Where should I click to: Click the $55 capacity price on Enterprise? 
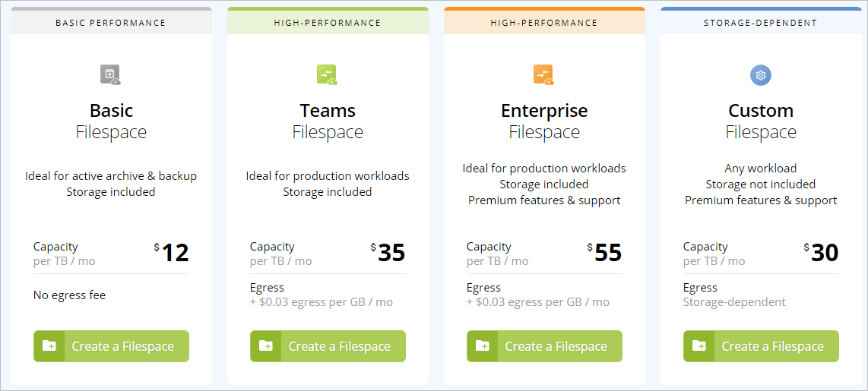[604, 253]
